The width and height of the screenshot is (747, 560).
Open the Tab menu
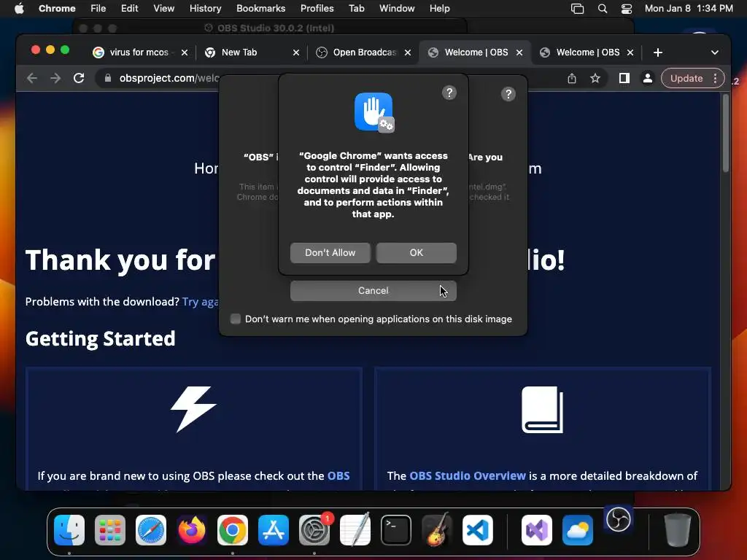click(x=356, y=9)
